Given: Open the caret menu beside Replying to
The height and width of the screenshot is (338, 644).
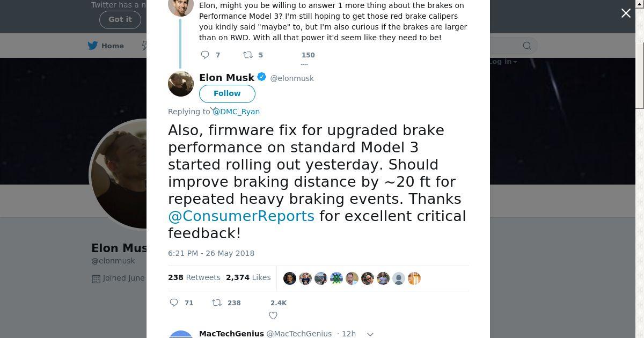Looking at the screenshot, I should [213, 109].
